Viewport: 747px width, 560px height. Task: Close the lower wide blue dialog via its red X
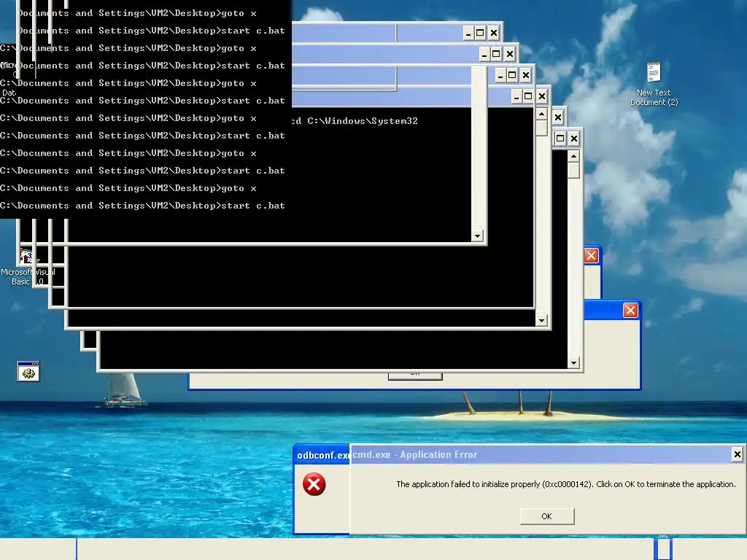(630, 311)
